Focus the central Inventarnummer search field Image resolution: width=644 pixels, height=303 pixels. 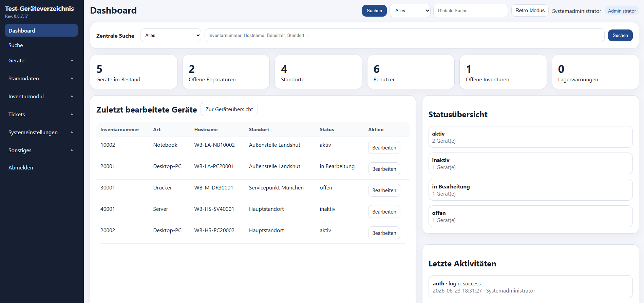[x=404, y=35]
